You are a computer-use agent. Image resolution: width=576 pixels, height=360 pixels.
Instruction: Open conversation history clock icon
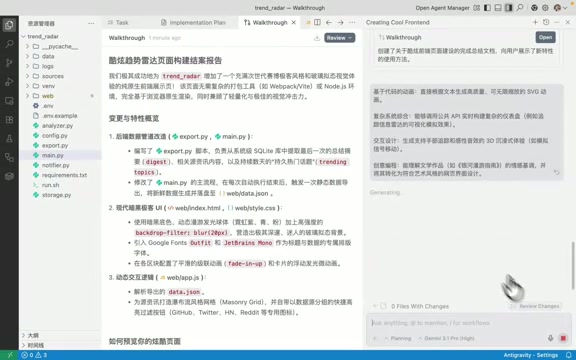coord(546,22)
